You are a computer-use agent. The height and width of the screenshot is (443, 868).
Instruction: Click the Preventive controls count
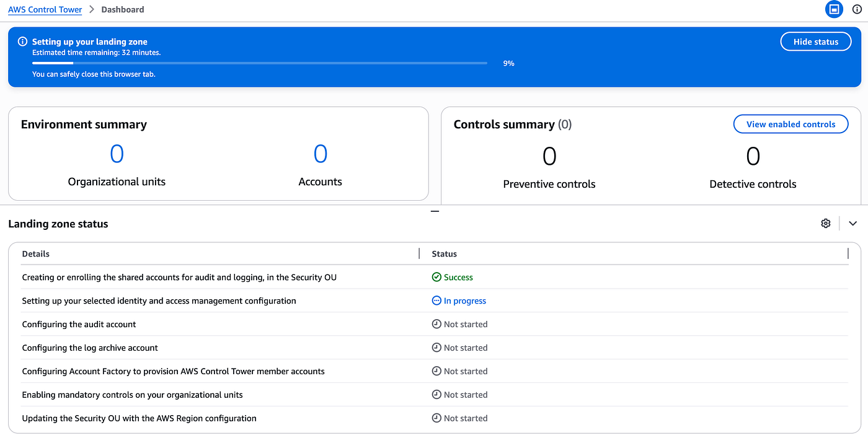pos(549,156)
